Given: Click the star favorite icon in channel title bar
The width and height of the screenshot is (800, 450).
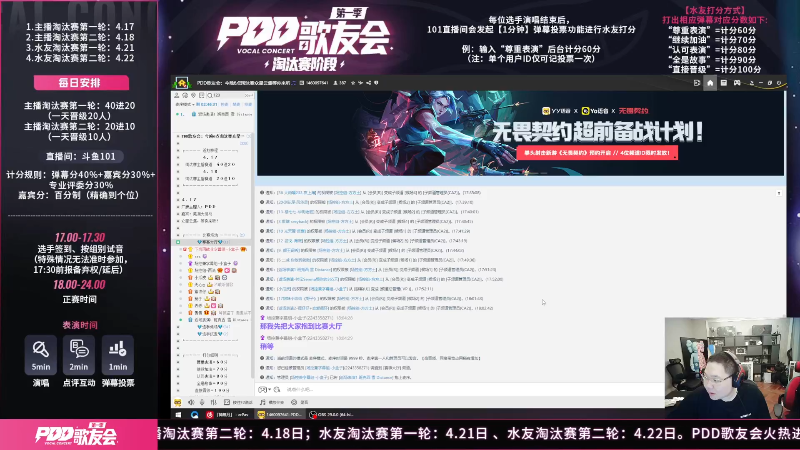Looking at the screenshot, I should (353, 83).
